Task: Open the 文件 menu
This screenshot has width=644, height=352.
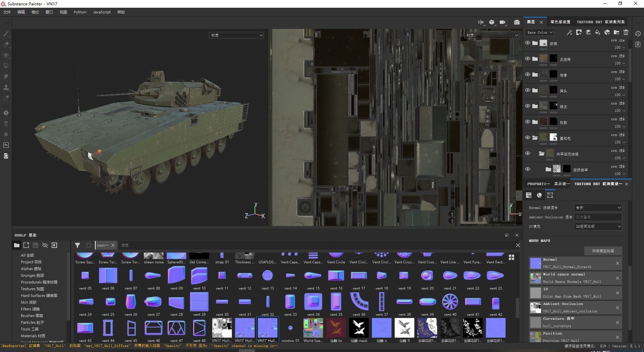Action: (x=7, y=12)
